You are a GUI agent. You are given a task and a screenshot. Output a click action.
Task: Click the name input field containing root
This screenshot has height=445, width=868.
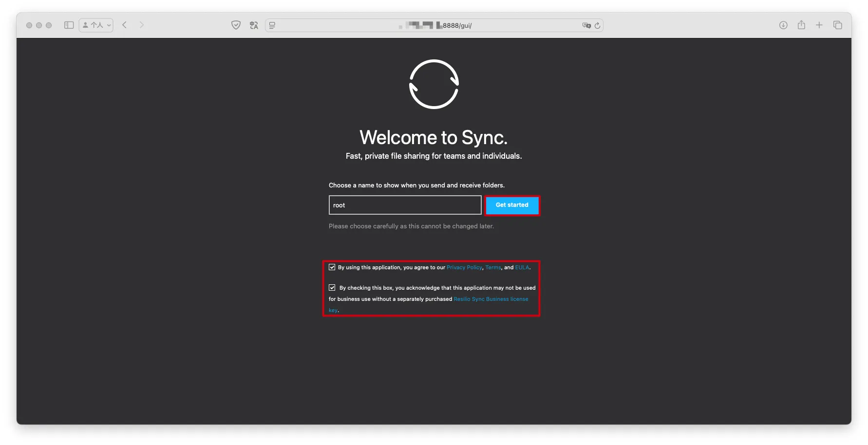pos(405,205)
